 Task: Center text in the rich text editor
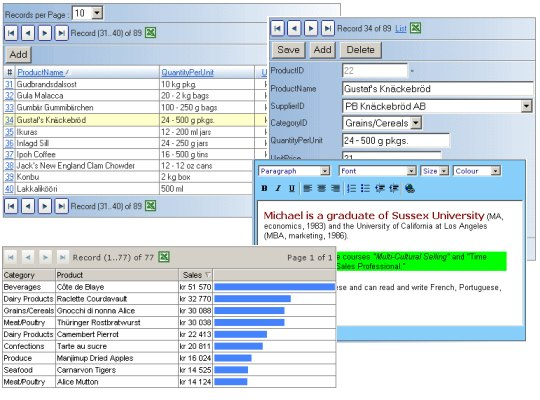pyautogui.click(x=321, y=188)
